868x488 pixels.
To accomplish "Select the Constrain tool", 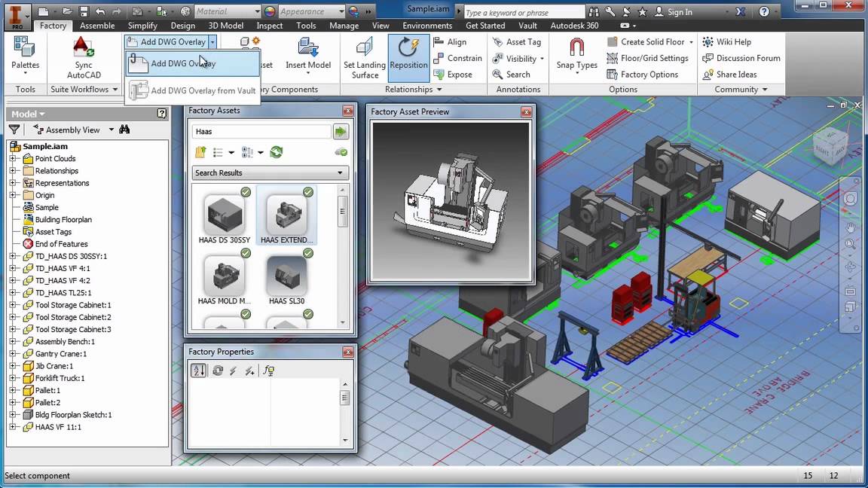I will (458, 58).
